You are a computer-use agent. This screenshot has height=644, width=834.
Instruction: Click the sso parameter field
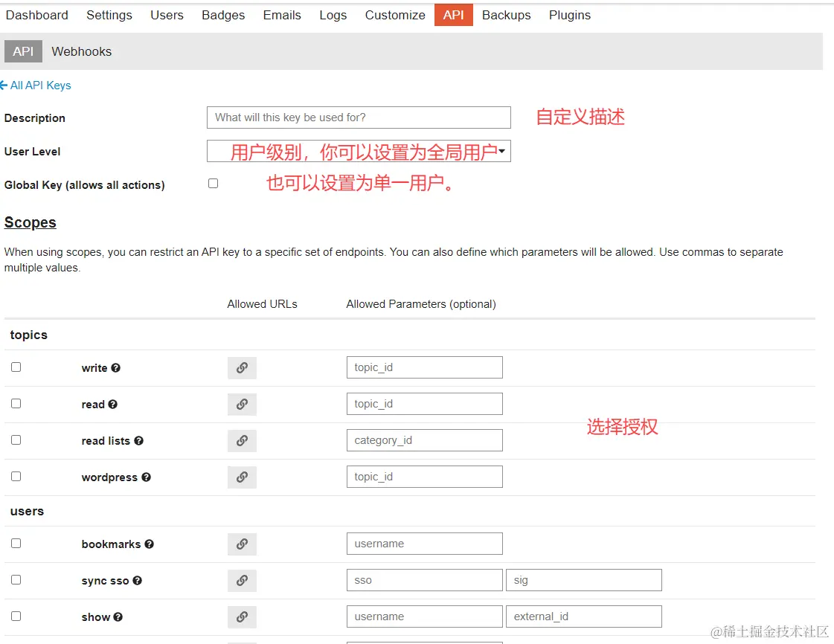[425, 580]
